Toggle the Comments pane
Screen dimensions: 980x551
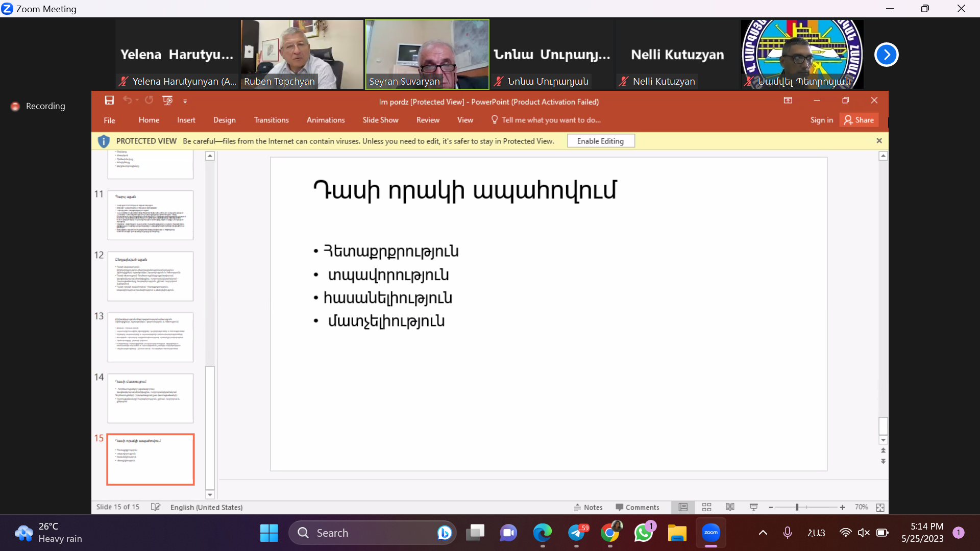637,507
